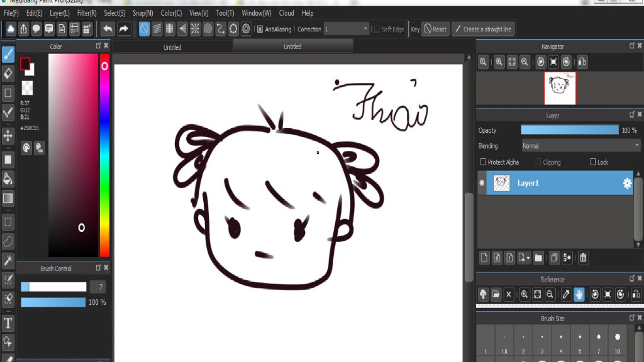Select the Move tool
The width and height of the screenshot is (644, 362).
(8, 135)
